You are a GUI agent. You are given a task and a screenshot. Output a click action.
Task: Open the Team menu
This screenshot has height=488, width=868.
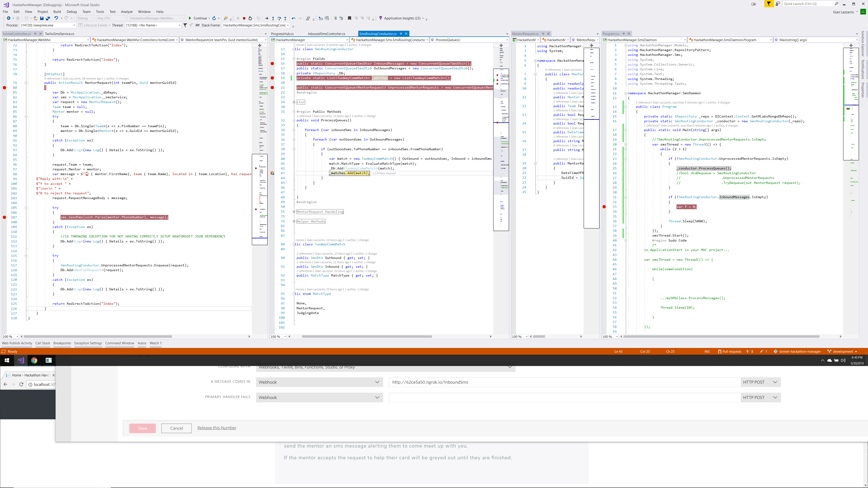[x=87, y=12]
